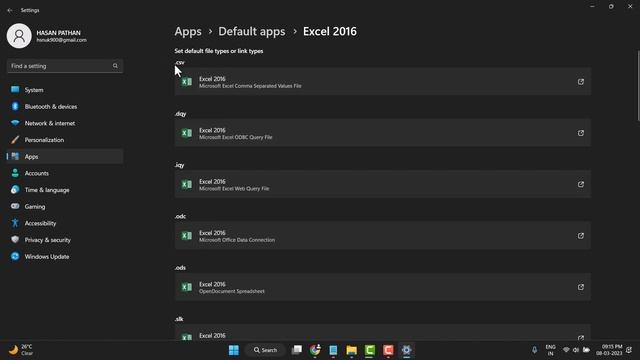The height and width of the screenshot is (360, 640).
Task: Select Apps in the sidebar
Action: [65, 157]
